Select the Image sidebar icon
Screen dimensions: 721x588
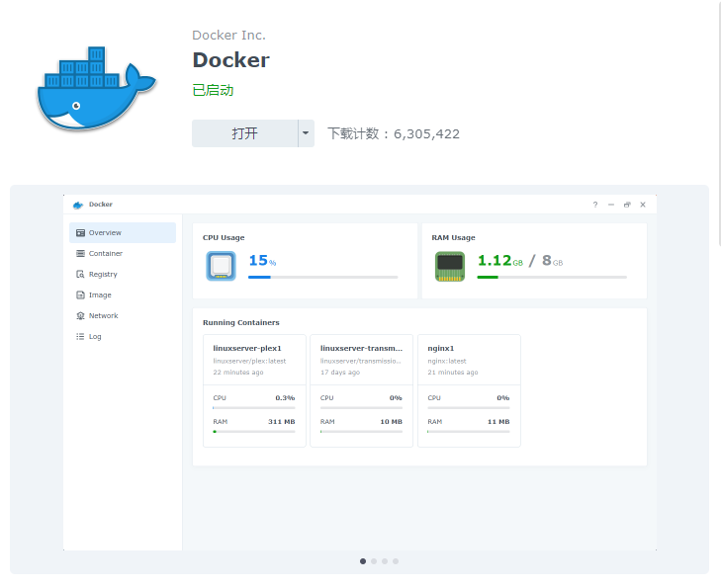point(80,294)
